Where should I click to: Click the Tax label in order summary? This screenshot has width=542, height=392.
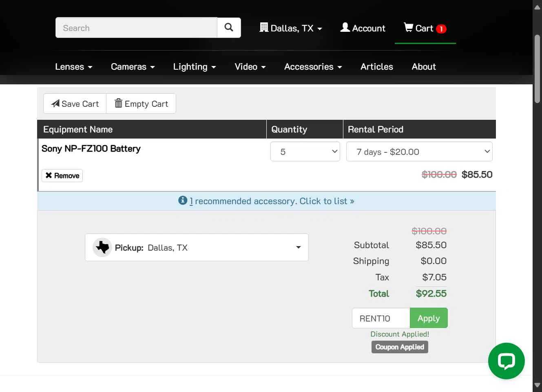point(382,277)
